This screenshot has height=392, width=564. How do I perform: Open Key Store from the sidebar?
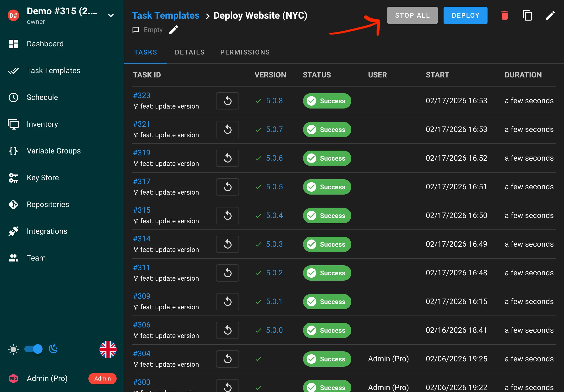coord(43,178)
